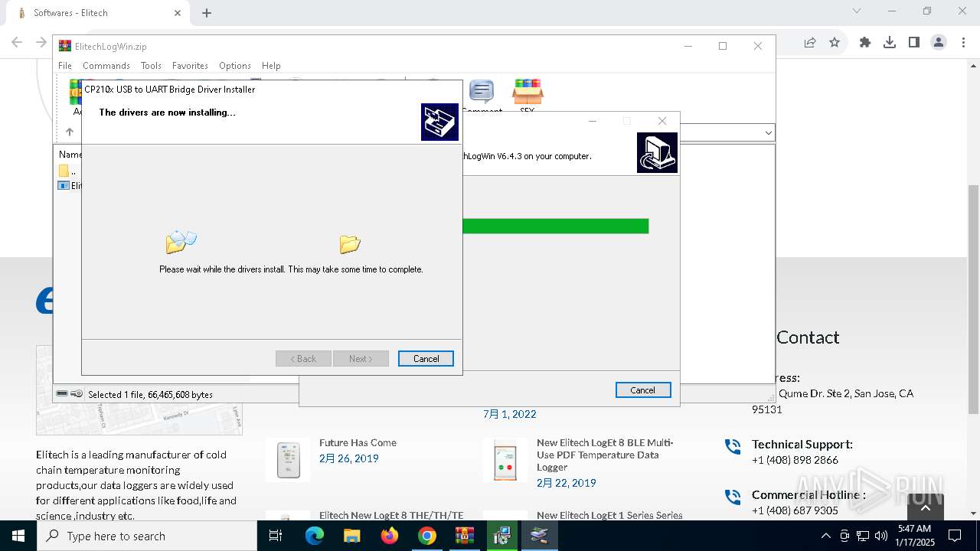Toggle Chrome side panel icon
980x551 pixels.
pyautogui.click(x=914, y=43)
